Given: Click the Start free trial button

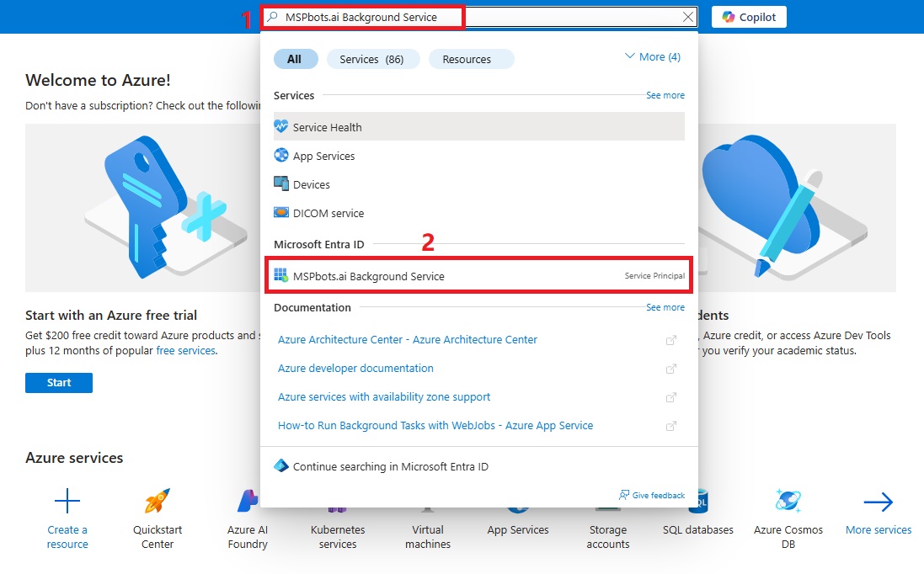Looking at the screenshot, I should click(59, 383).
